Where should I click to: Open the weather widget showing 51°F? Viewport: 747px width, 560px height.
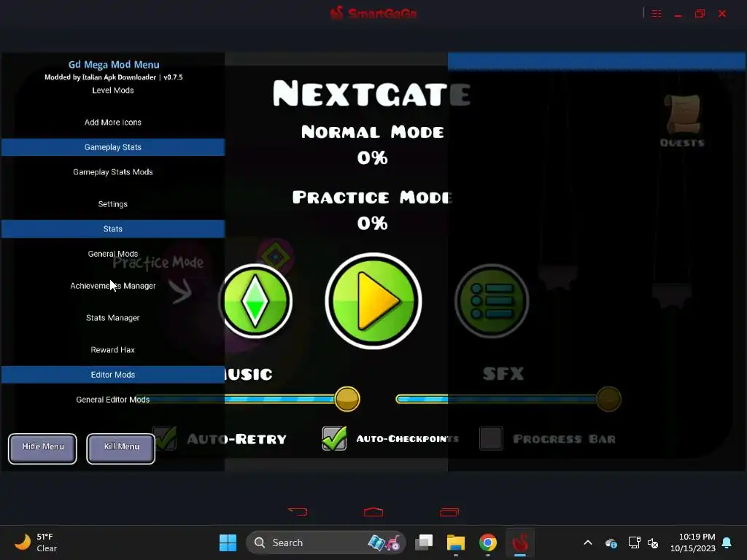(x=36, y=542)
